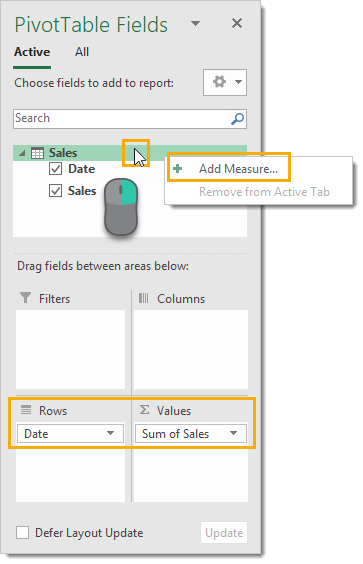
Task: Enable Defer Layout Update checkbox
Action: pyautogui.click(x=22, y=532)
